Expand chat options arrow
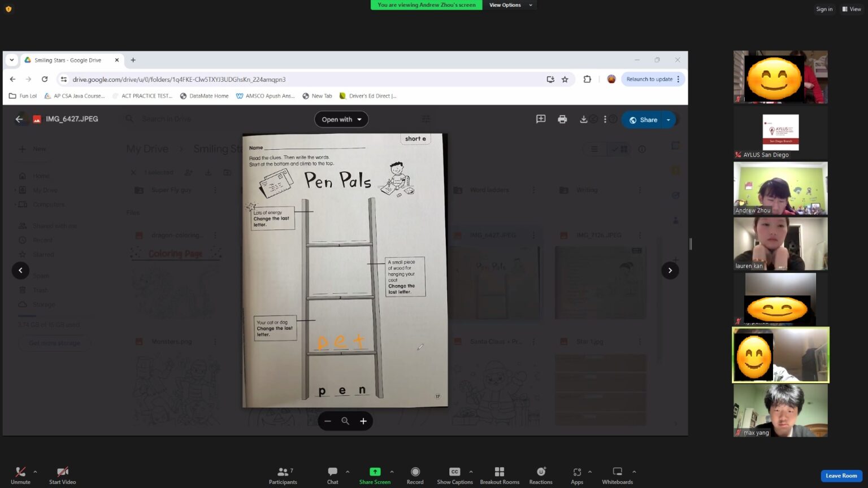Screen dimensions: 868x488 [x=348, y=472]
